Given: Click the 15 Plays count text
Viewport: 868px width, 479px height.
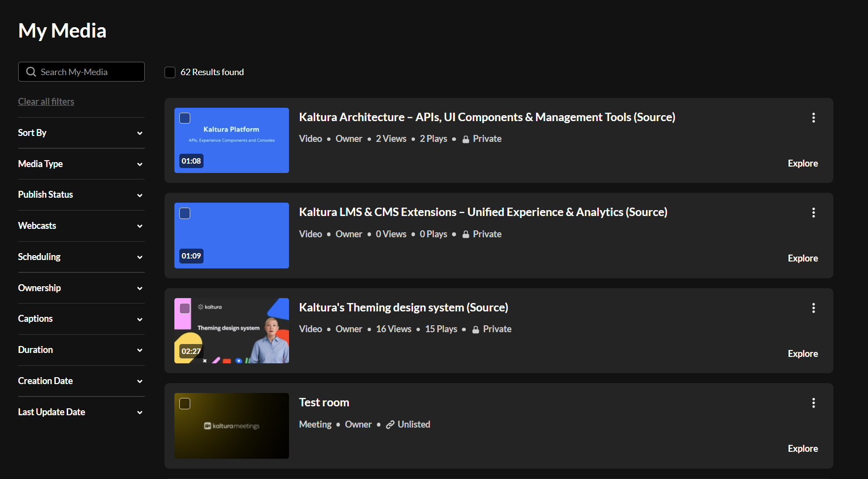Looking at the screenshot, I should [441, 329].
